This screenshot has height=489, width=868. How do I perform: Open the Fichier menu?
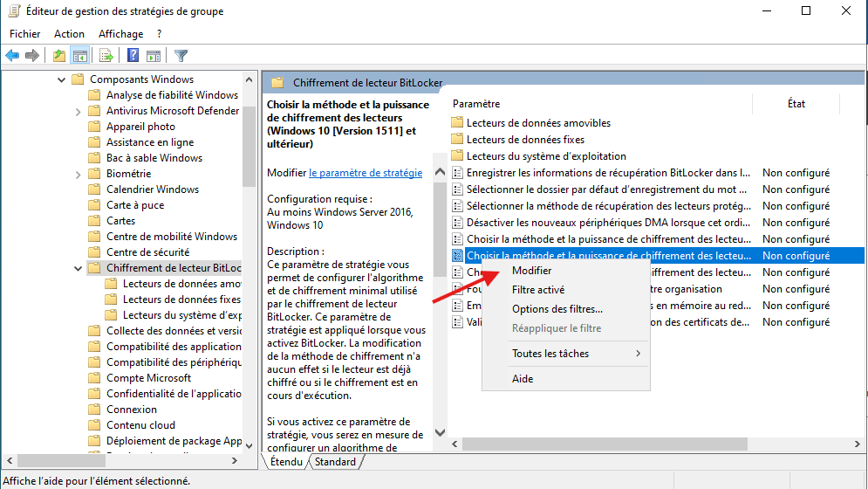[x=25, y=34]
